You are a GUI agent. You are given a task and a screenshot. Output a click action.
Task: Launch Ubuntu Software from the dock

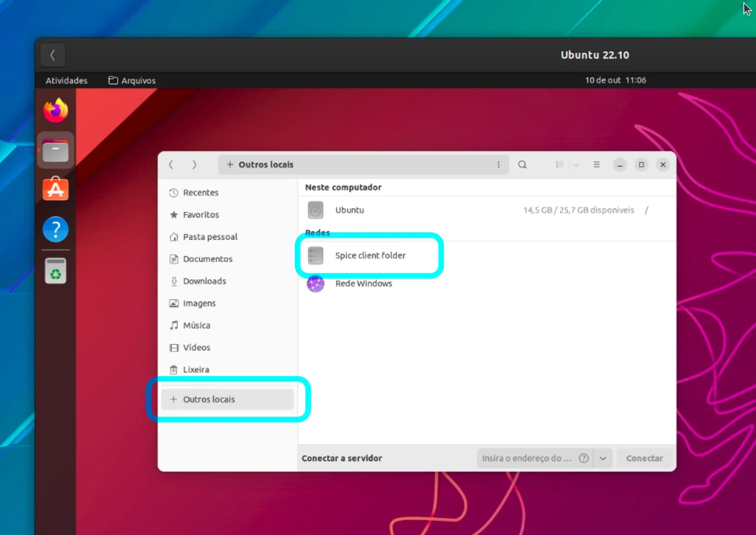coord(56,189)
